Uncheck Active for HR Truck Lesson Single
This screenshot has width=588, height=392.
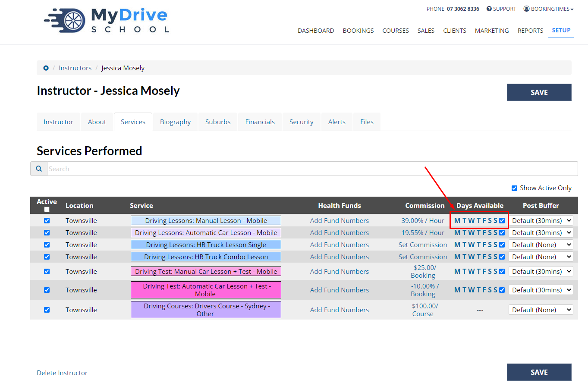47,245
